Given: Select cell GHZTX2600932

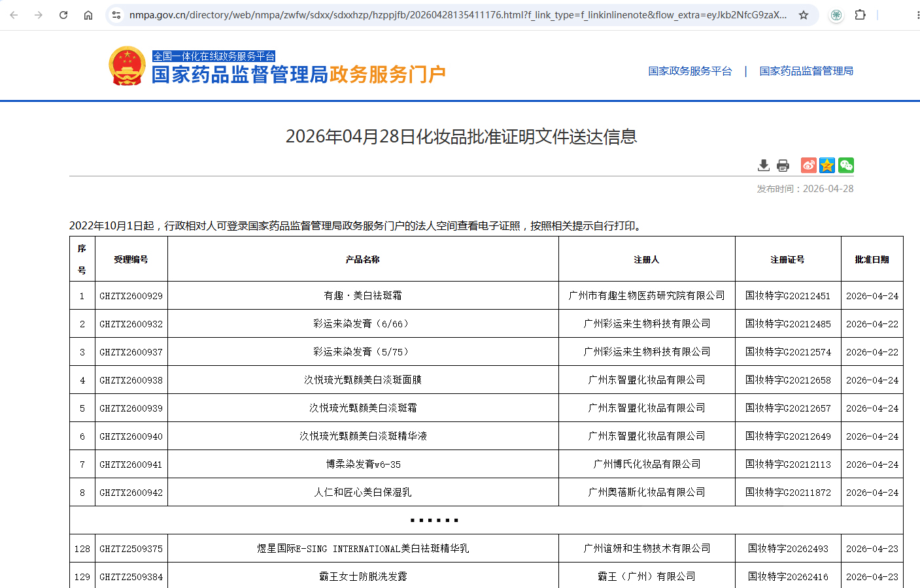Looking at the screenshot, I should (x=131, y=324).
